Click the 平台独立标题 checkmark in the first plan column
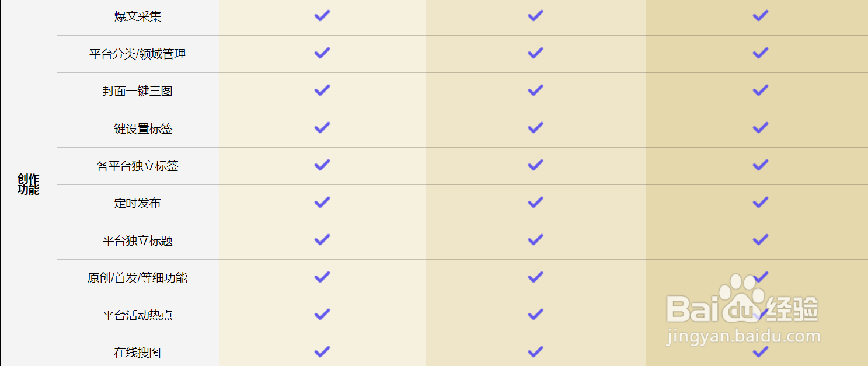 coord(322,240)
